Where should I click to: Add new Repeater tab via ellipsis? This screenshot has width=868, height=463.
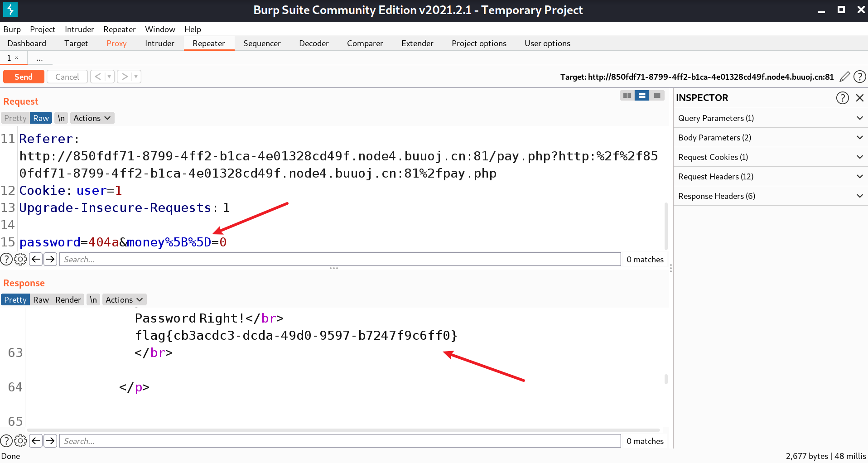tap(39, 58)
